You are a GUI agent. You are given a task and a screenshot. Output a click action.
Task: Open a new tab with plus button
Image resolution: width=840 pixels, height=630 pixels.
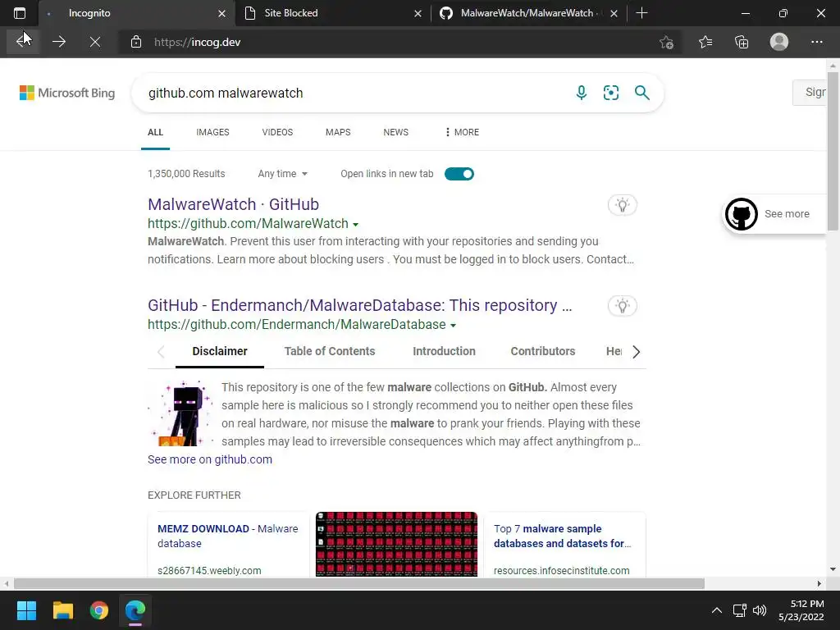(x=641, y=13)
